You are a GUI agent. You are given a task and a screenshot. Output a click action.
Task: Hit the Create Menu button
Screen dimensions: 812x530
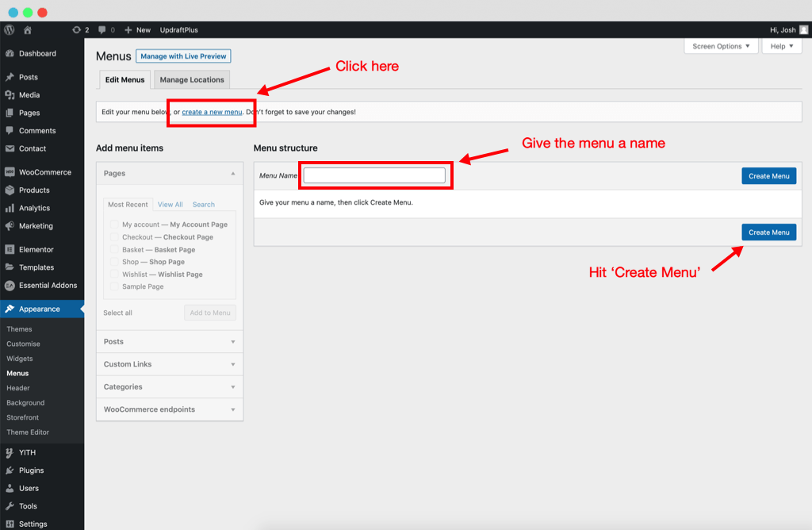pyautogui.click(x=768, y=232)
